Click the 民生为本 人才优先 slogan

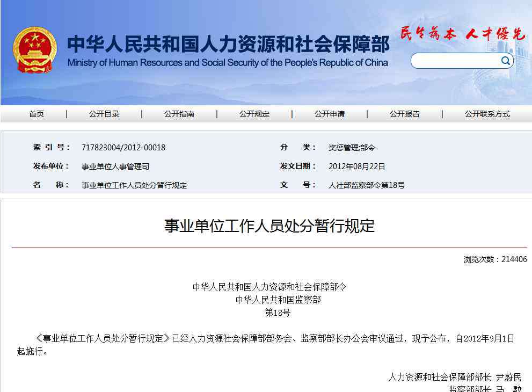tap(462, 34)
